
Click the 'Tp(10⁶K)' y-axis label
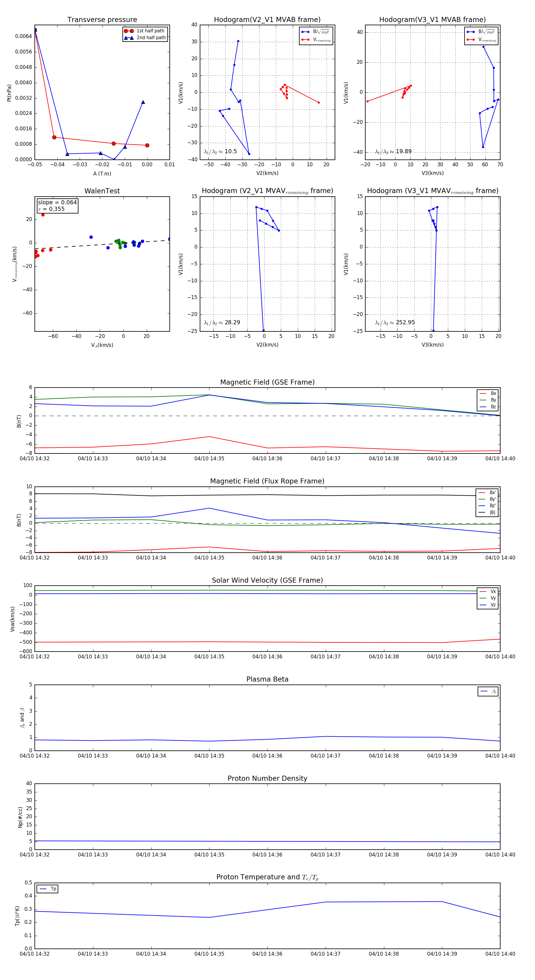pyautogui.click(x=17, y=916)
